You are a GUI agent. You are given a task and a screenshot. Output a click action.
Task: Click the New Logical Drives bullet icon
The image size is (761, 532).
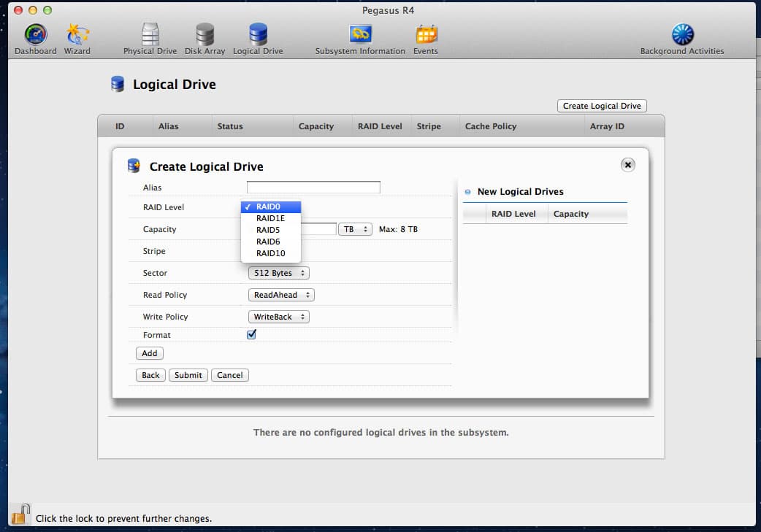[x=468, y=191]
